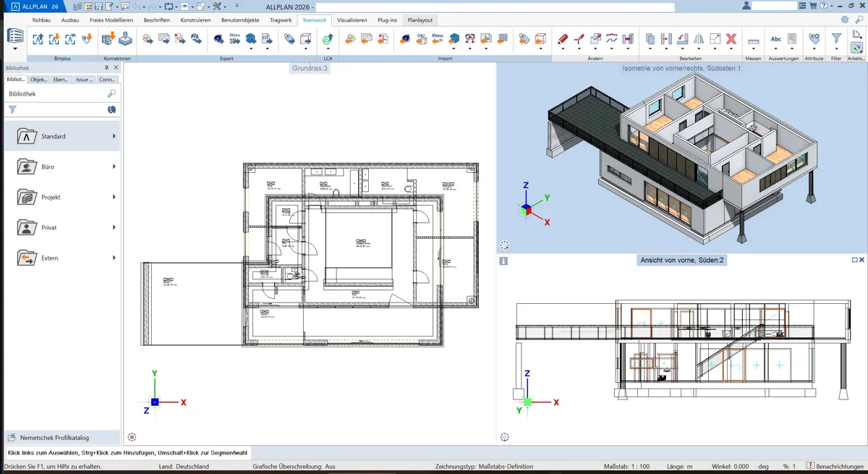This screenshot has width=868, height=474.
Task: Click the PDF import icon
Action: pyautogui.click(x=383, y=38)
